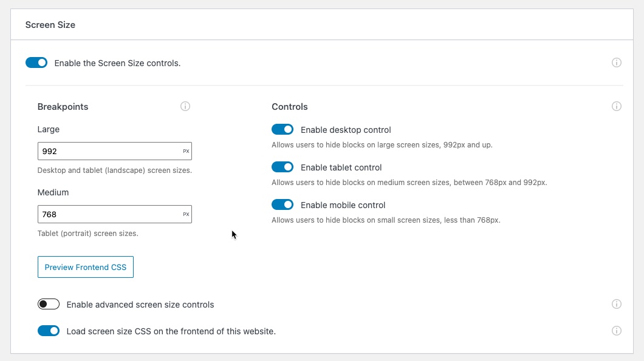This screenshot has height=361, width=644.
Task: Enable advanced screen size controls toggle
Action: [x=49, y=304]
